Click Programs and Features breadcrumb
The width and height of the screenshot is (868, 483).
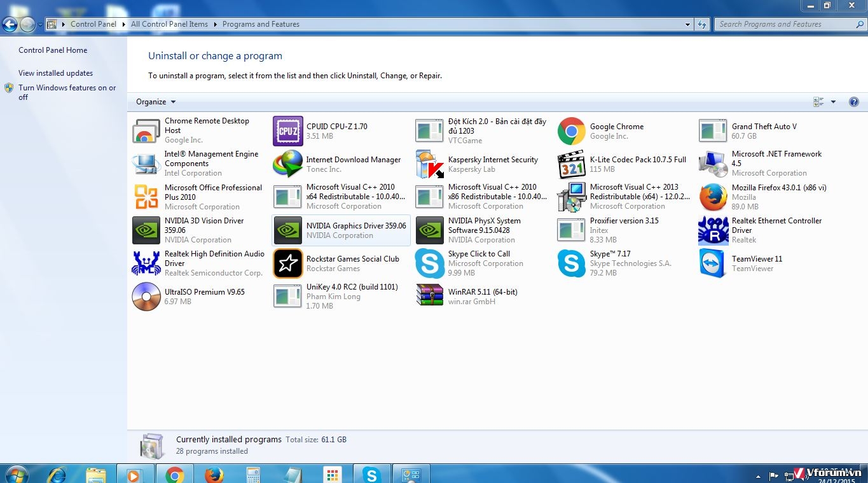tap(261, 24)
